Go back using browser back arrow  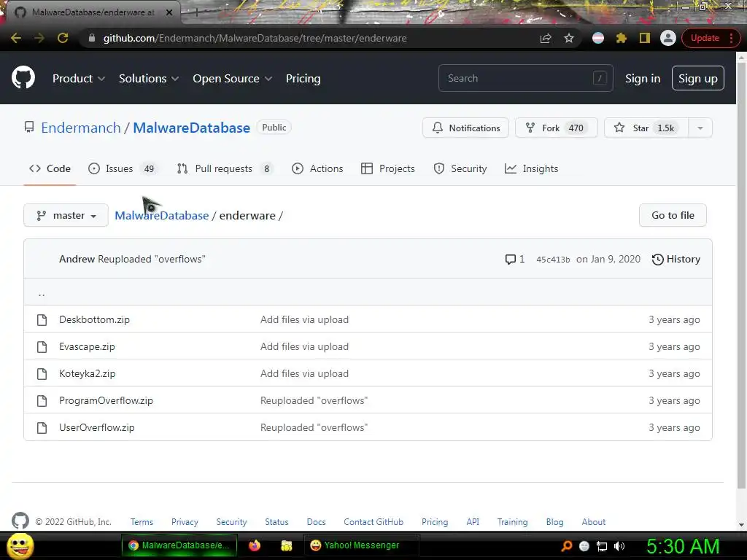[x=16, y=38]
